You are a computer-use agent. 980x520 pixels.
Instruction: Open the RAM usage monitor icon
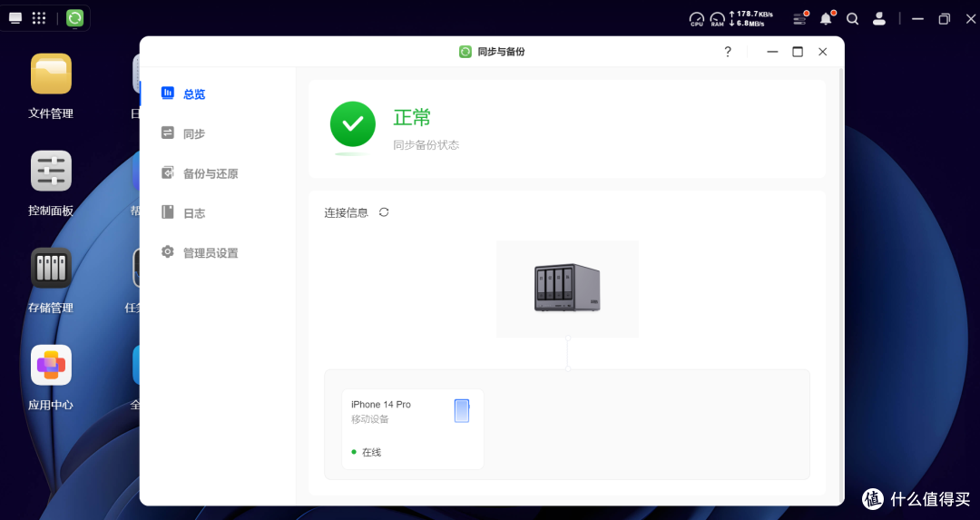pyautogui.click(x=717, y=19)
